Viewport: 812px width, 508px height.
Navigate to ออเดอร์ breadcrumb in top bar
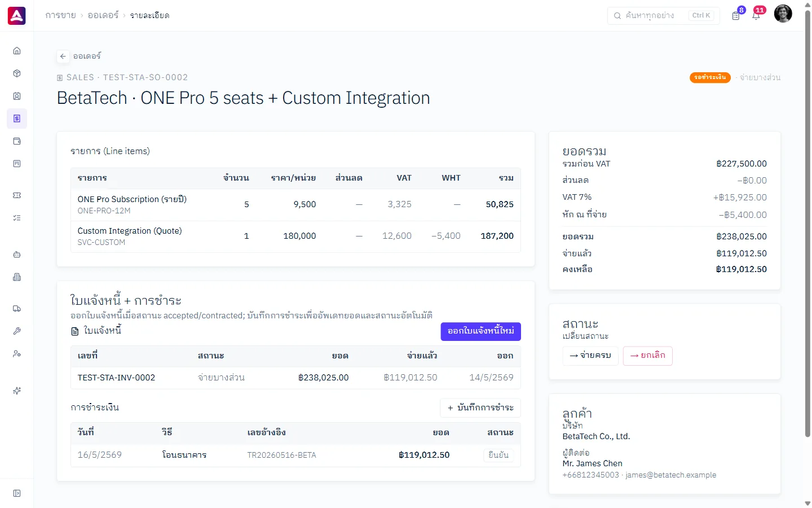click(103, 15)
